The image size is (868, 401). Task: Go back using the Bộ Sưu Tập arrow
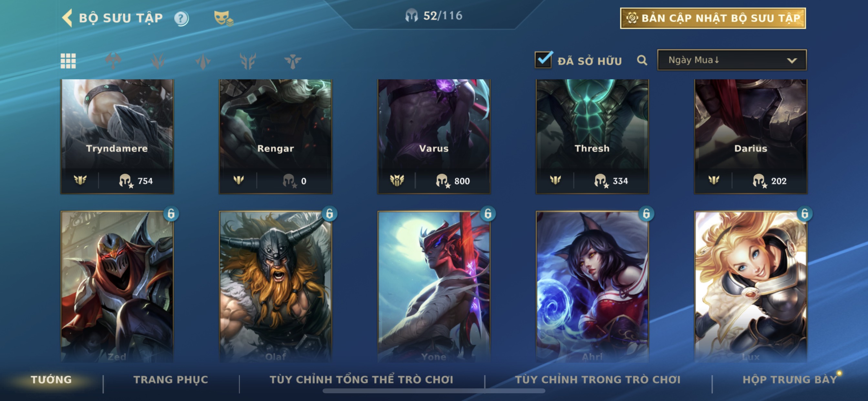67,18
